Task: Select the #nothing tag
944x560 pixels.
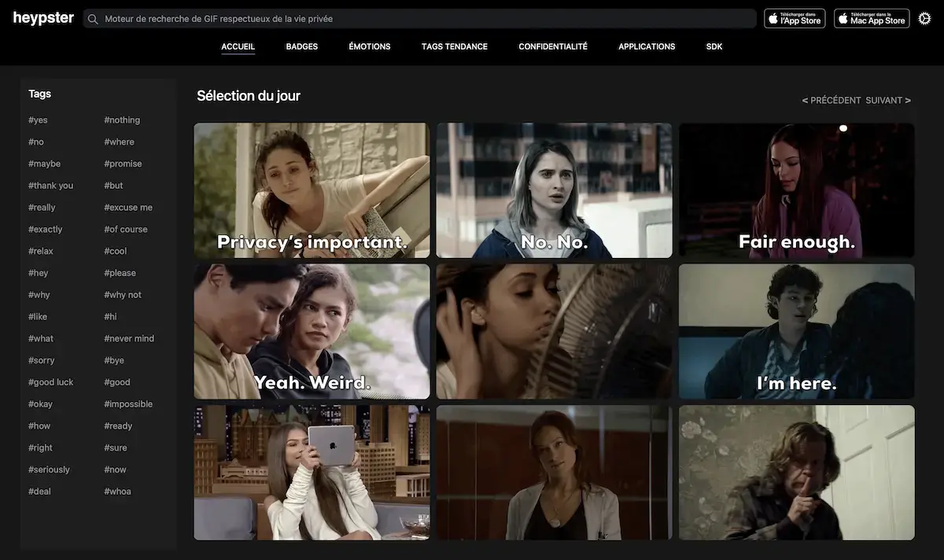Action: click(122, 120)
